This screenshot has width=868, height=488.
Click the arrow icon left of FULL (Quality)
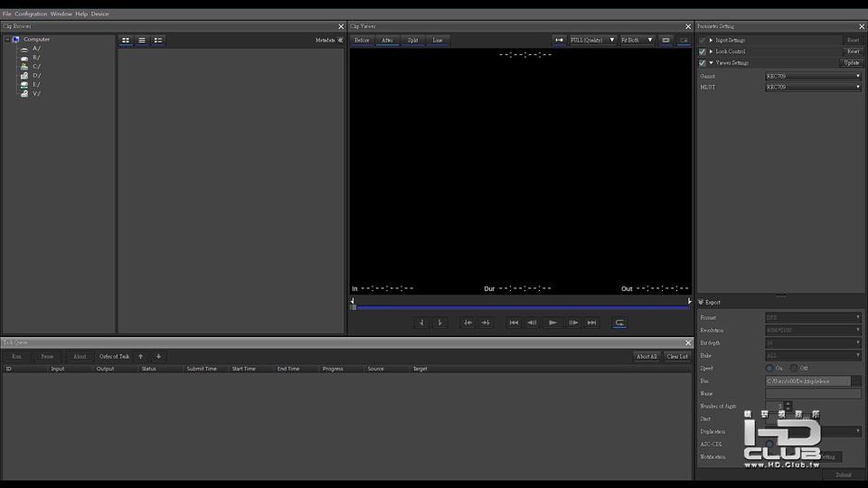point(559,40)
